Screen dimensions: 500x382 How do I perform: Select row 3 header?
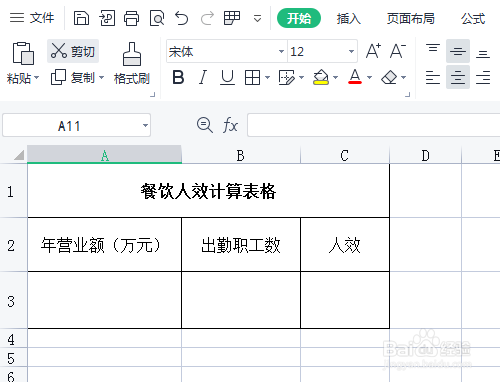pos(13,300)
